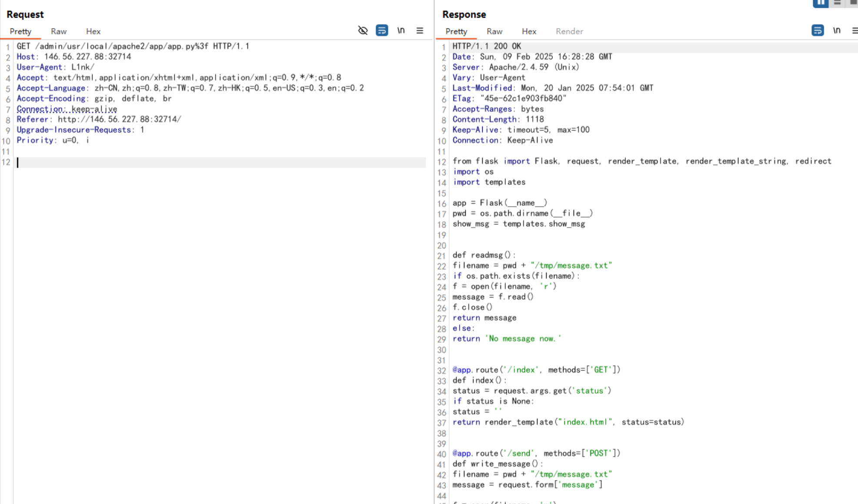Click HTTP/1.1 200 OK response line
Image resolution: width=858 pixels, height=504 pixels.
click(487, 46)
